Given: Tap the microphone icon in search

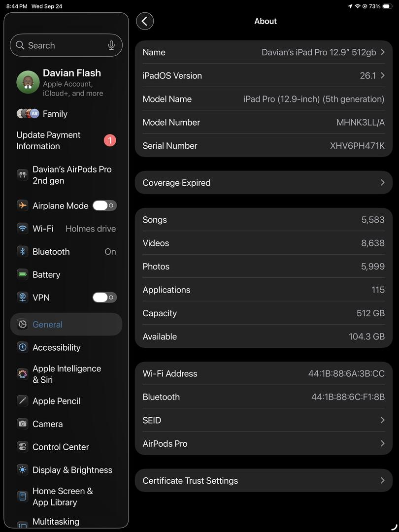Looking at the screenshot, I should pyautogui.click(x=111, y=45).
